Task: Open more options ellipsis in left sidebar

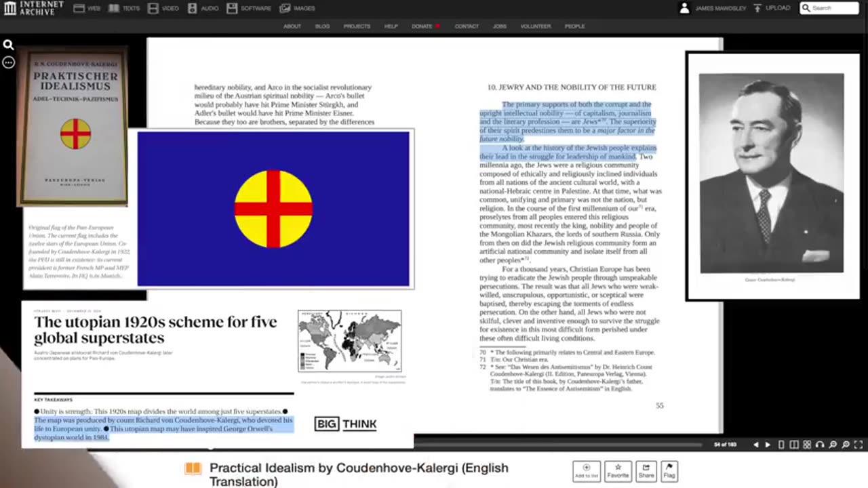Action: pos(8,62)
